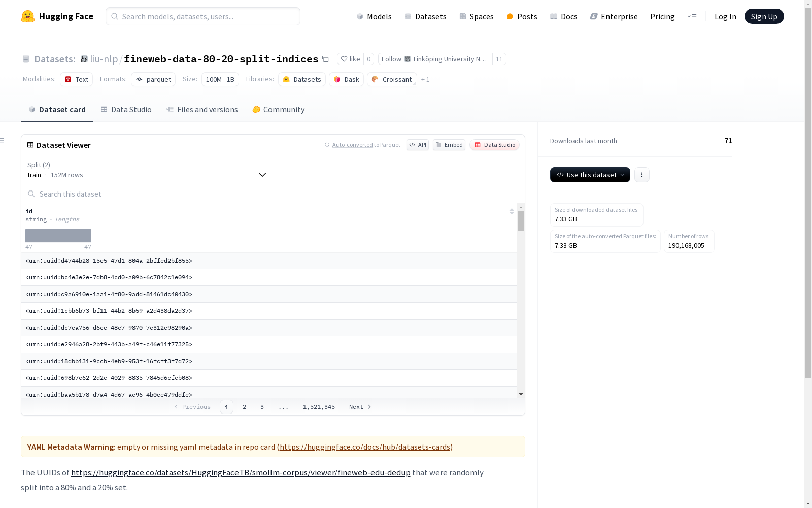Like the dataset using the heart button

pos(350,59)
